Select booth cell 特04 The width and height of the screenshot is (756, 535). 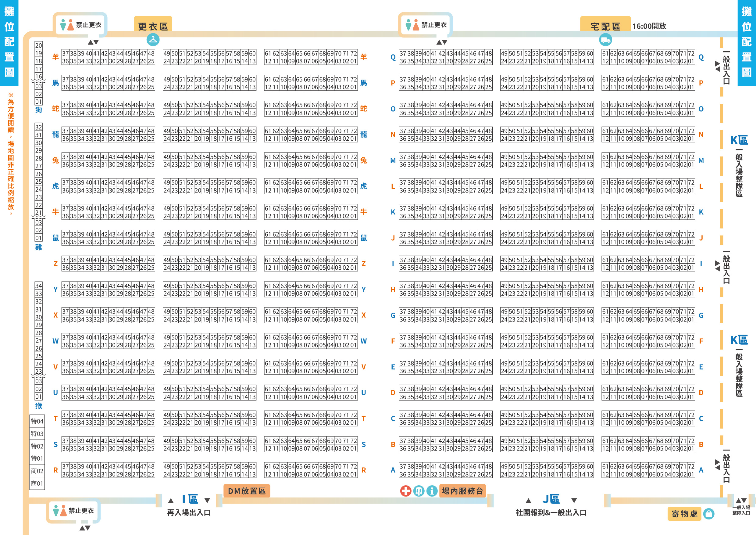tap(37, 421)
